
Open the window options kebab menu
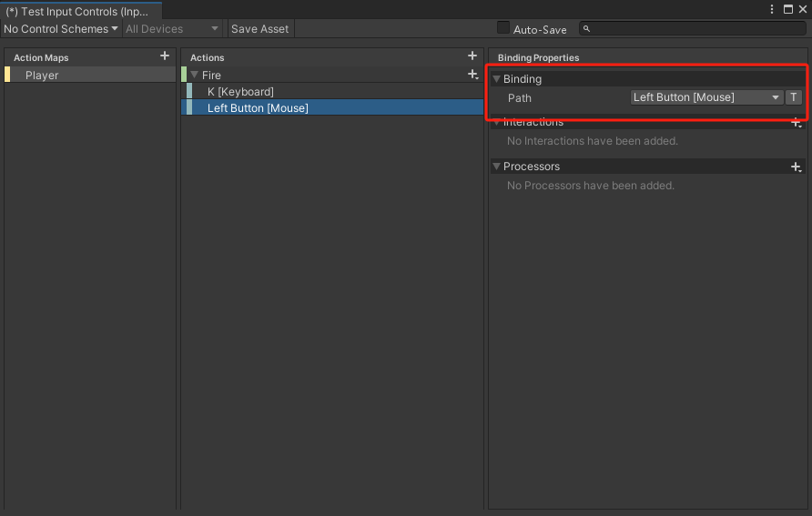pos(772,9)
